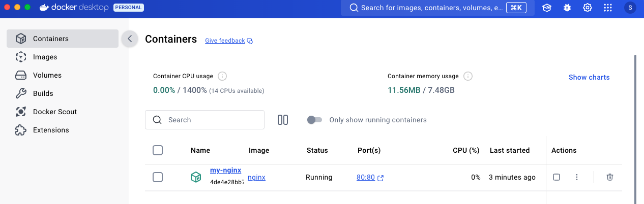The image size is (644, 204).
Task: Click Show charts
Action: 589,77
